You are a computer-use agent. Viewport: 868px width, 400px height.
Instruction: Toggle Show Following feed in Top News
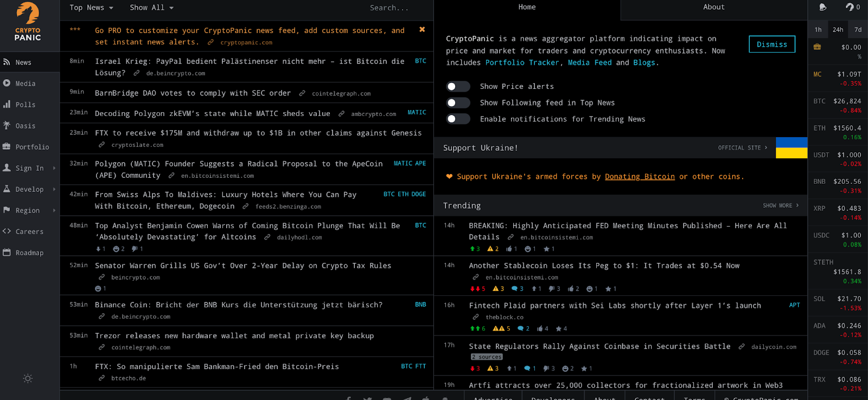tap(458, 103)
